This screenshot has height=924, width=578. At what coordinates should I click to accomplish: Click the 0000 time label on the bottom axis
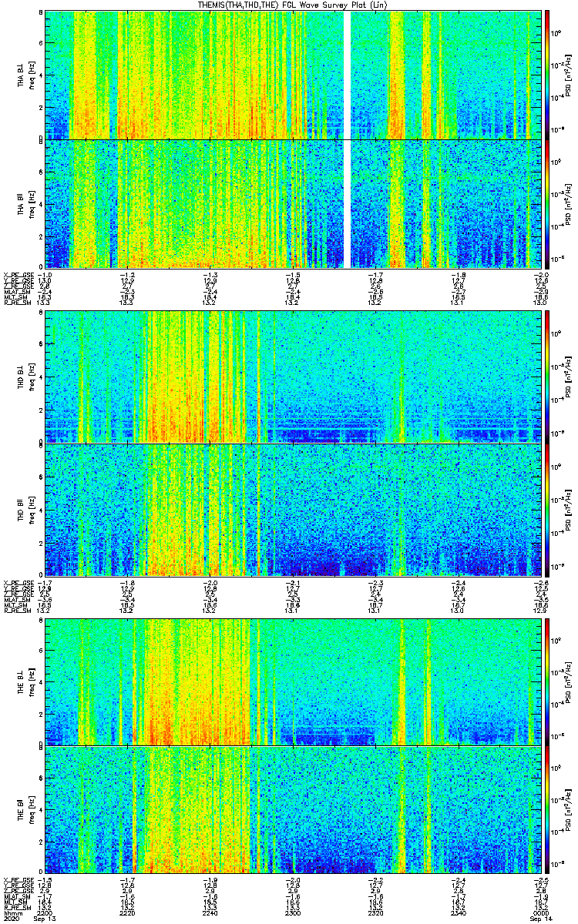[x=539, y=912]
